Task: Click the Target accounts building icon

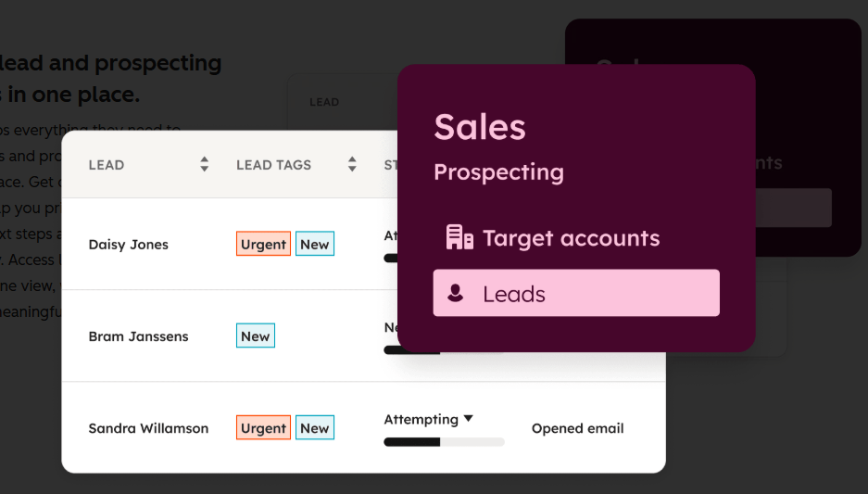Action: coord(459,238)
